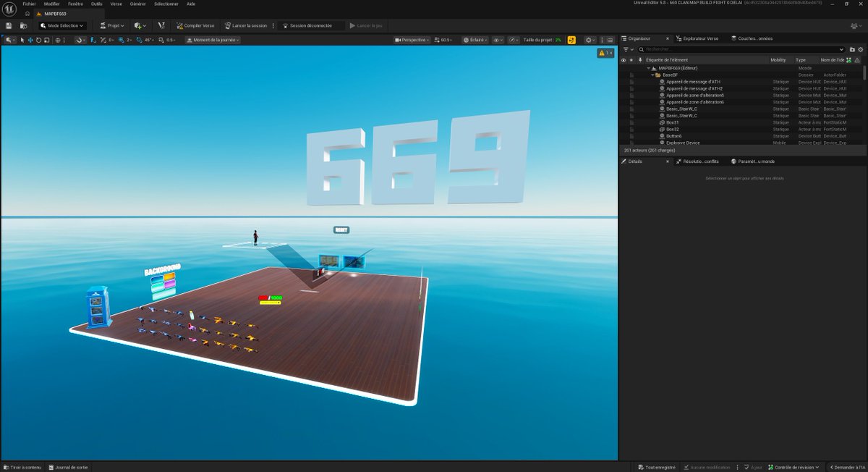Select the Box31 actor row
This screenshot has width=868, height=472.
[x=741, y=122]
